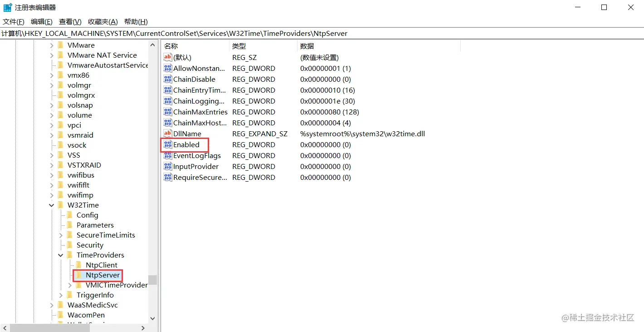Viewport: 644px width, 332px height.
Task: Click the folder icon of Parameters key
Action: [x=70, y=225]
